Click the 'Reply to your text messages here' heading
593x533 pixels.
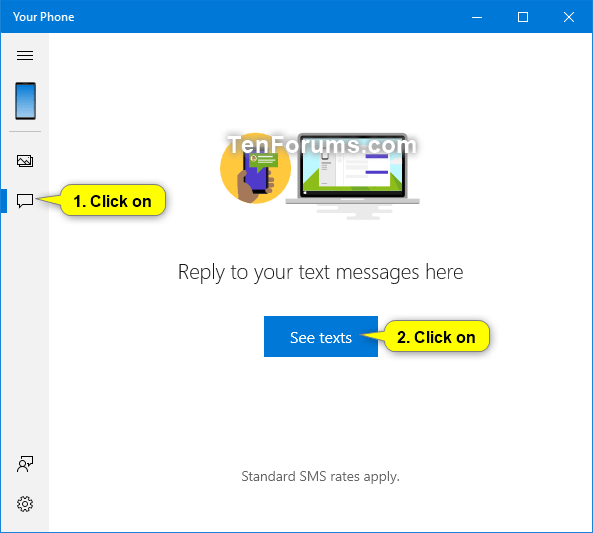(320, 272)
